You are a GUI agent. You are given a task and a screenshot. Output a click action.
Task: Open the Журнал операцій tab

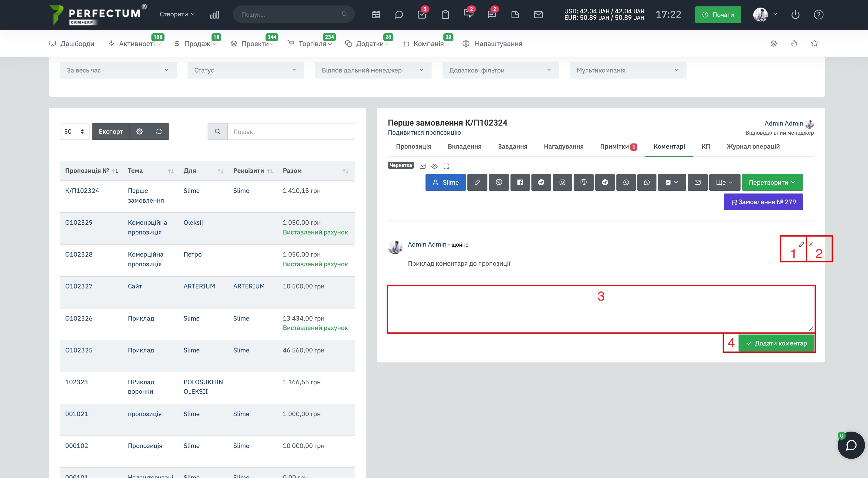[x=753, y=146]
